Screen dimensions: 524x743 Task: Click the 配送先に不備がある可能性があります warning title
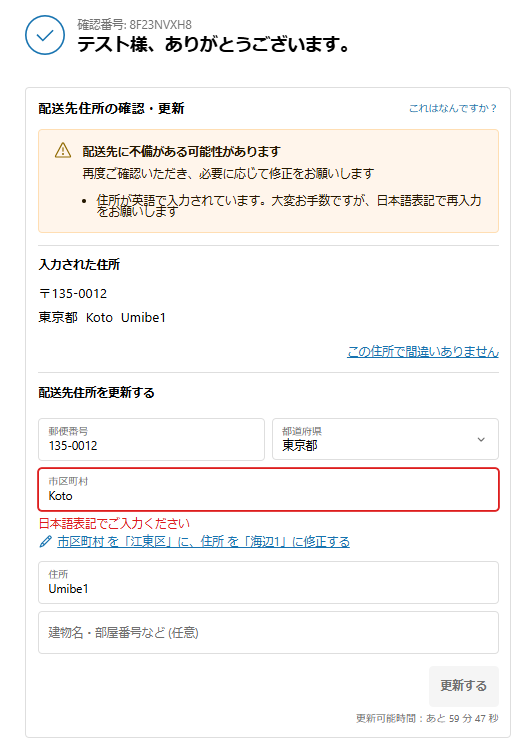(x=181, y=152)
